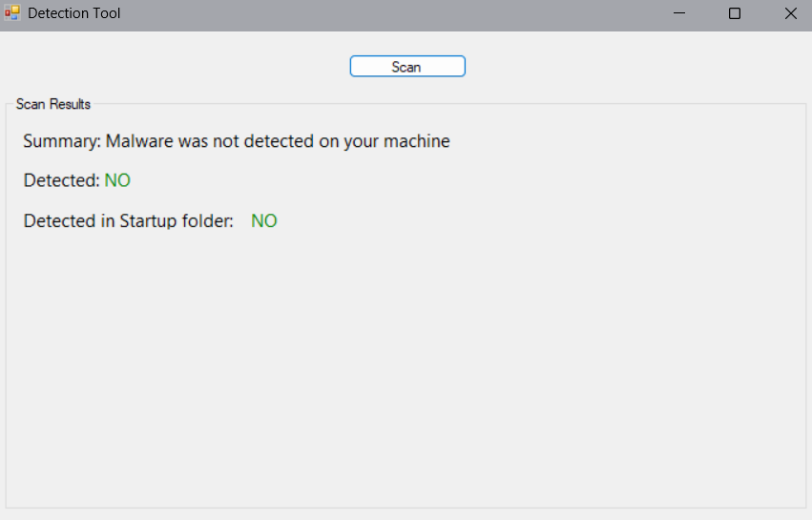Start a scan with the Scan button

(407, 67)
